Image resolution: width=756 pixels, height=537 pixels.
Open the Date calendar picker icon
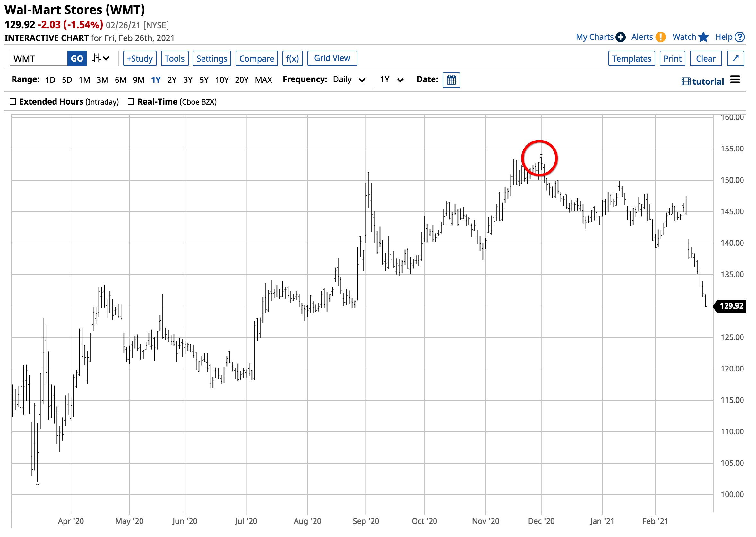tap(451, 80)
